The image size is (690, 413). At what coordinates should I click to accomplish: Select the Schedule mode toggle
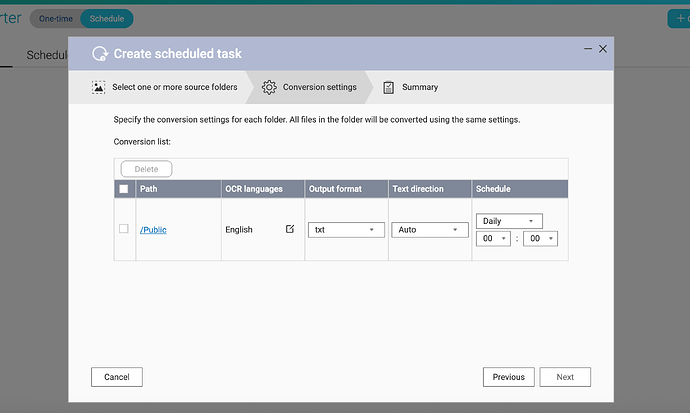point(107,18)
